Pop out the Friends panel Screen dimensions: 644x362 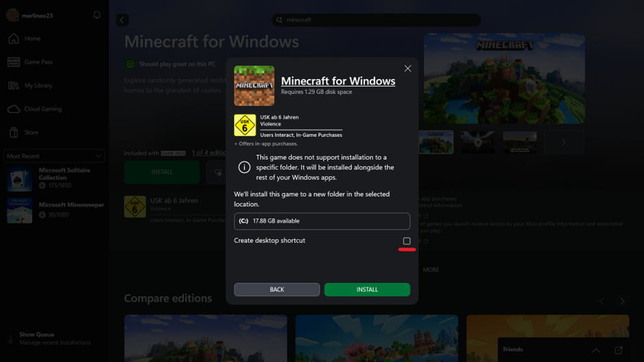(x=619, y=350)
